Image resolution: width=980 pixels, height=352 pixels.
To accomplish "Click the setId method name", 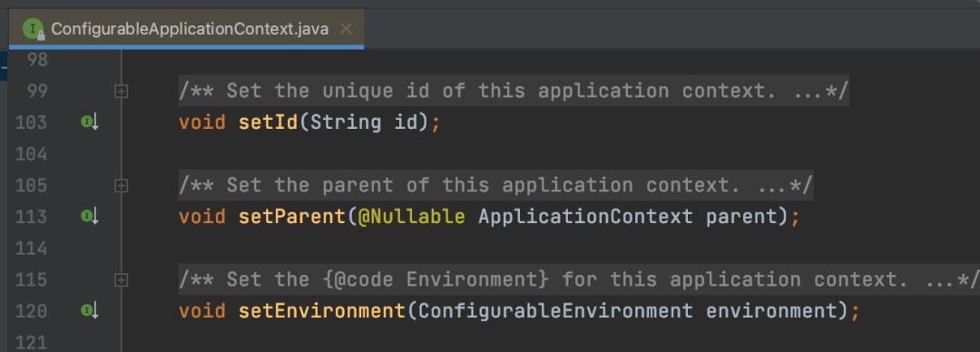I will tap(268, 122).
